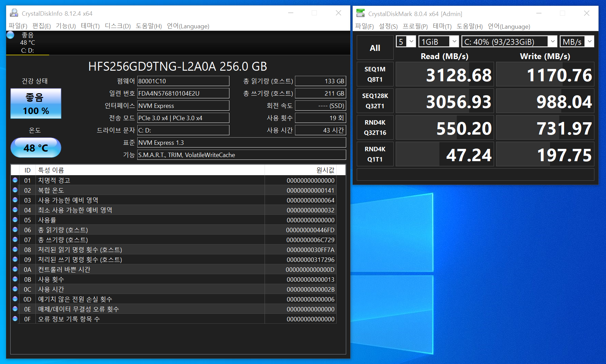
Task: Click status orb for attribute 09 처리된 쓰기 명령 횟수
Action: 15,259
